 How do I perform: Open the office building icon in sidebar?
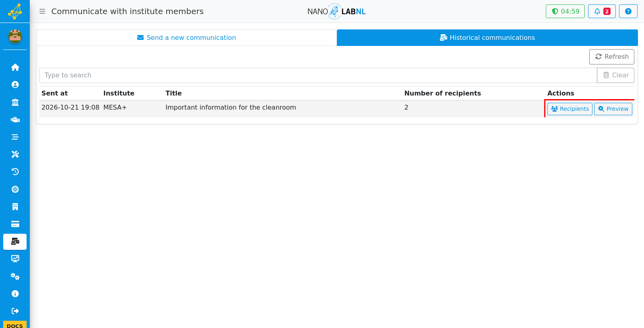coord(15,207)
